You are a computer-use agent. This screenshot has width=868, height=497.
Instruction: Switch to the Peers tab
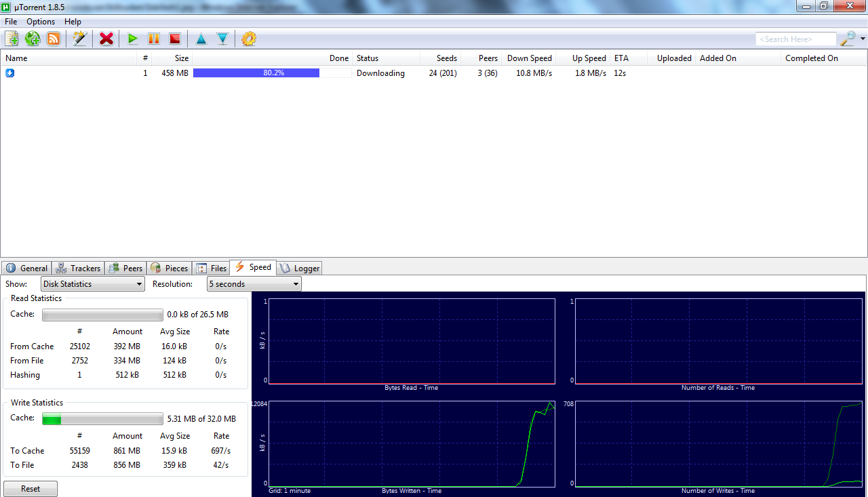125,268
